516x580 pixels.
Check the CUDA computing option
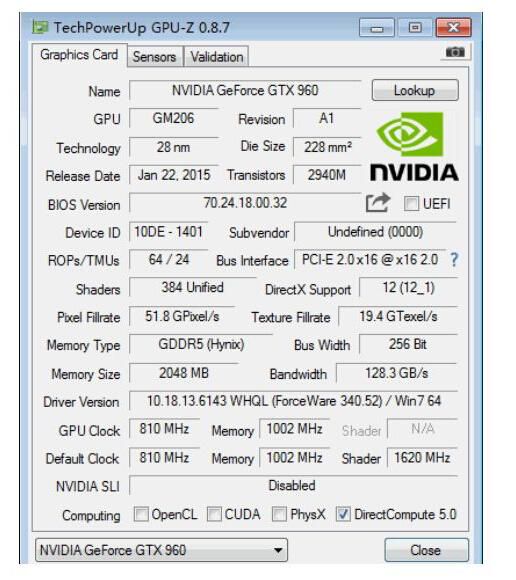(214, 514)
